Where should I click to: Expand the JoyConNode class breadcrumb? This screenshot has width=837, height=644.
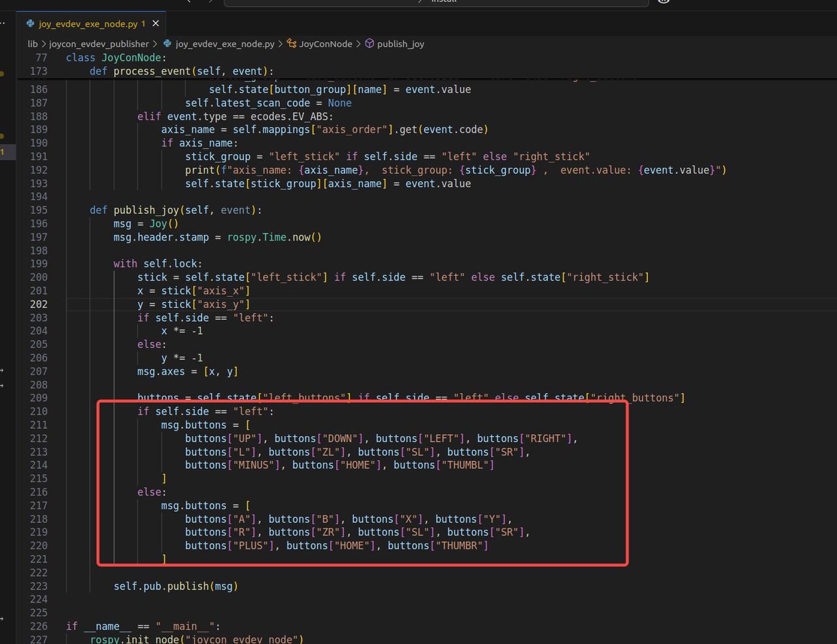326,44
